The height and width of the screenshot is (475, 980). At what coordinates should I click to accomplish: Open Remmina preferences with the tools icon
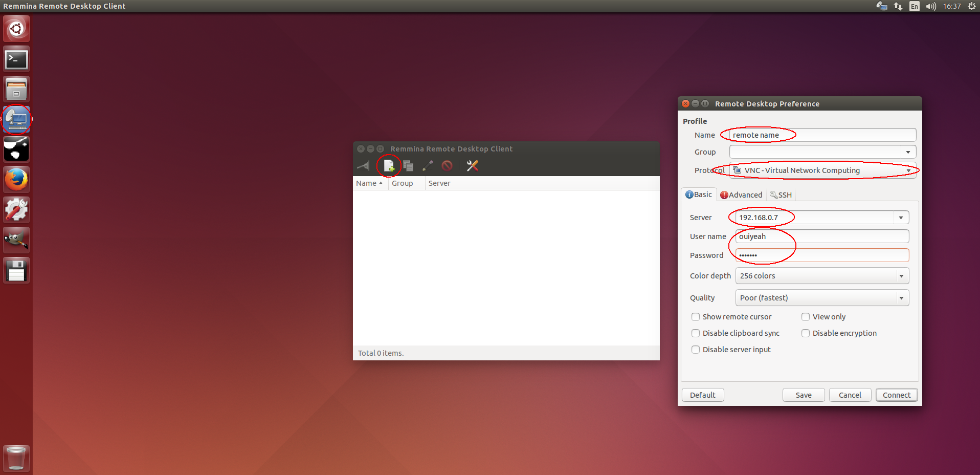point(472,165)
